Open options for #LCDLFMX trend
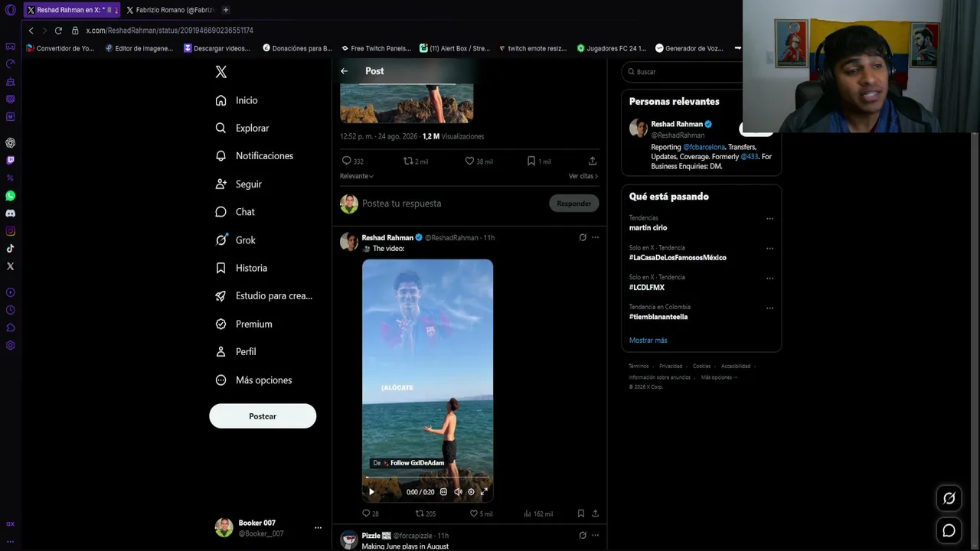980x551 pixels. [769, 278]
